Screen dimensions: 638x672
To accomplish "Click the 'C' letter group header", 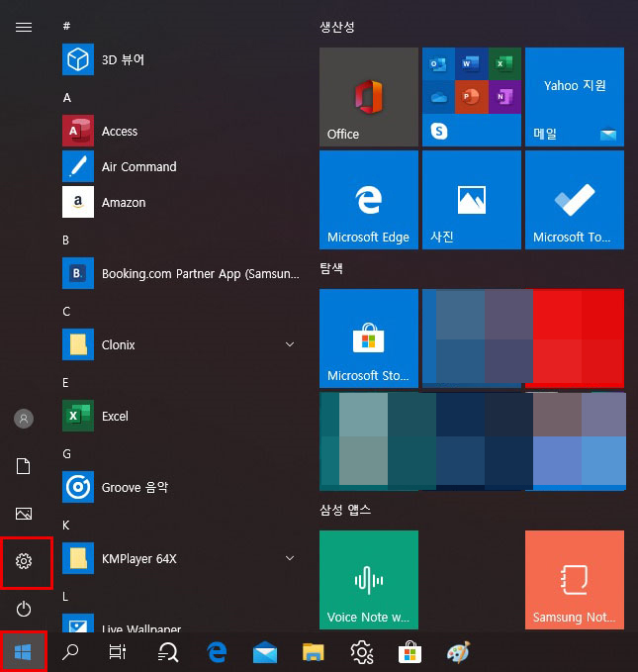I will click(x=66, y=311).
